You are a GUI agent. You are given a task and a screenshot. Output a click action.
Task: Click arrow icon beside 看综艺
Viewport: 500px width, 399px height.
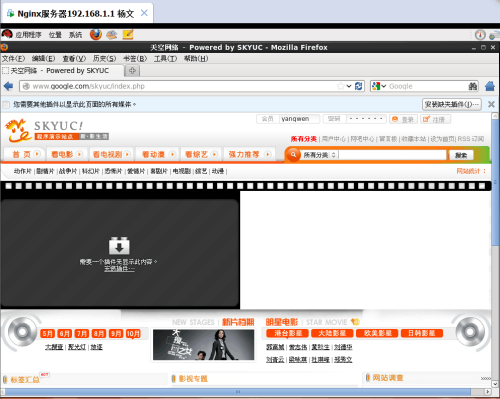[214, 154]
